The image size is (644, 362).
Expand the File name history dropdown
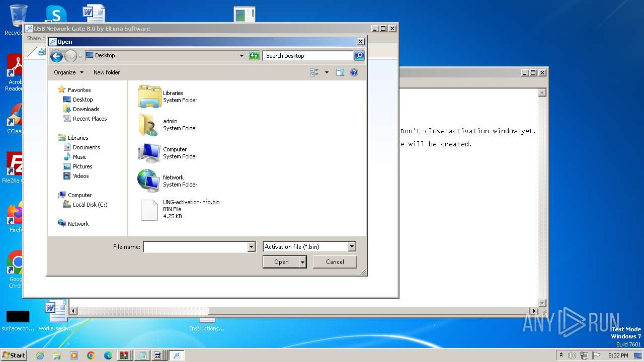[x=252, y=247]
